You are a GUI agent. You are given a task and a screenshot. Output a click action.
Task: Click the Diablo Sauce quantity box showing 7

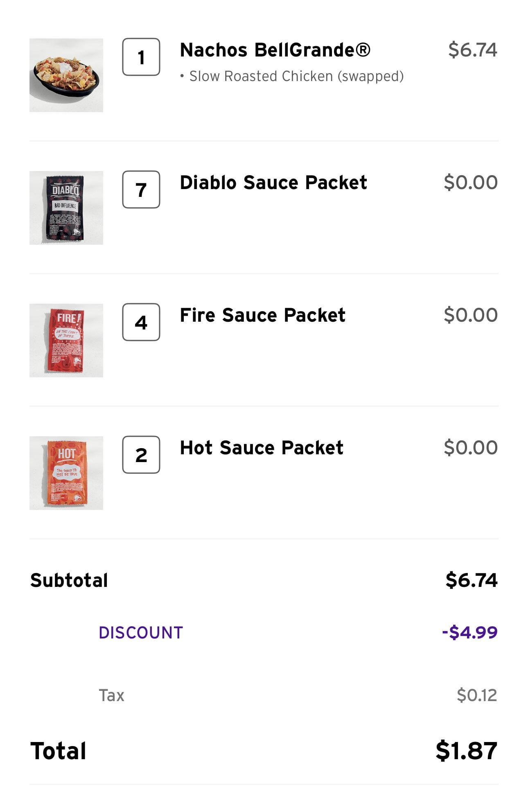click(141, 189)
